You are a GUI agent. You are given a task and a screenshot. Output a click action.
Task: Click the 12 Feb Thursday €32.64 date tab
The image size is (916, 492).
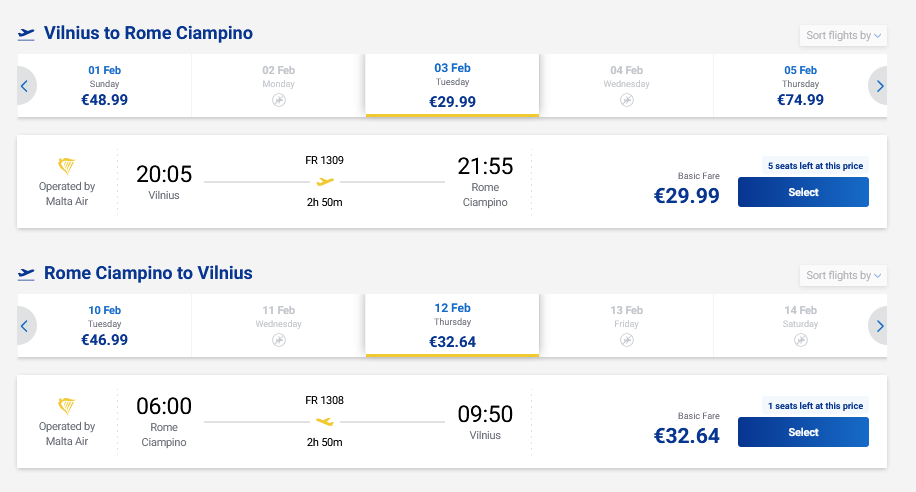452,325
